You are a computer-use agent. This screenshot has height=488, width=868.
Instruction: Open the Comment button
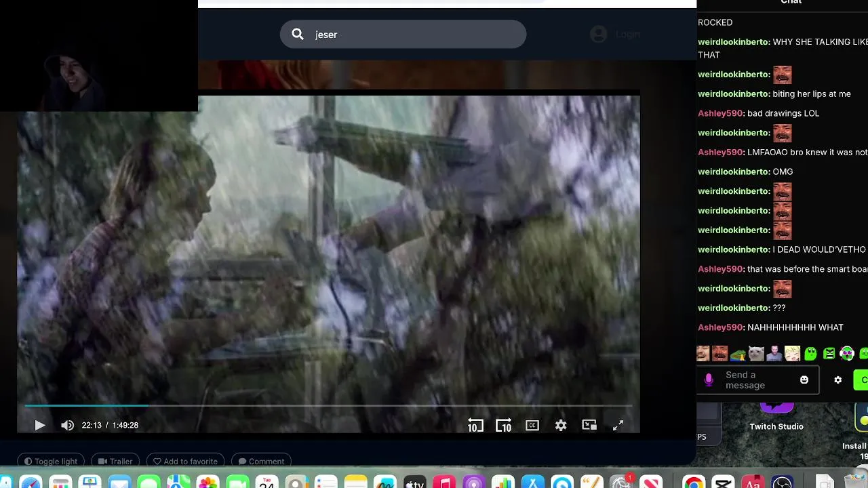pyautogui.click(x=261, y=462)
